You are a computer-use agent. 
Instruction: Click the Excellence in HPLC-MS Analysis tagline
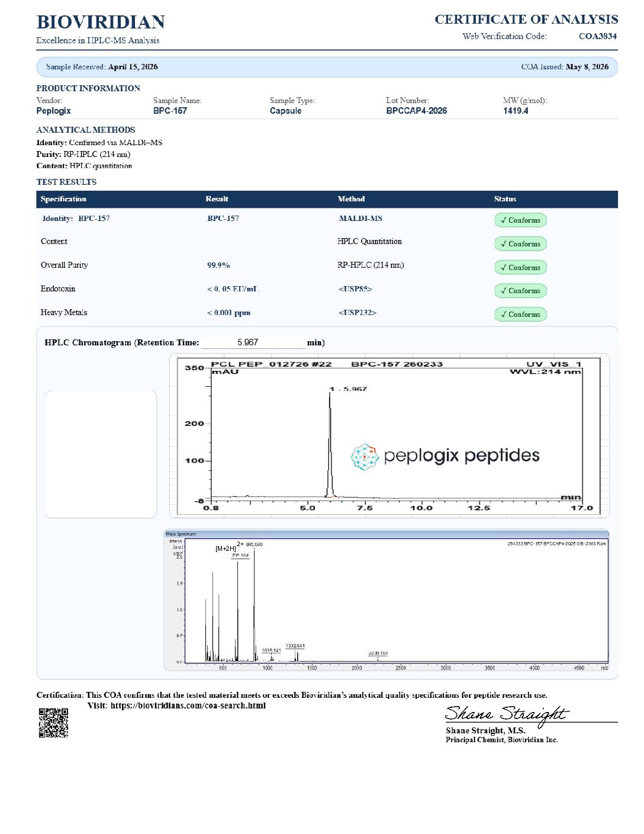pyautogui.click(x=98, y=40)
